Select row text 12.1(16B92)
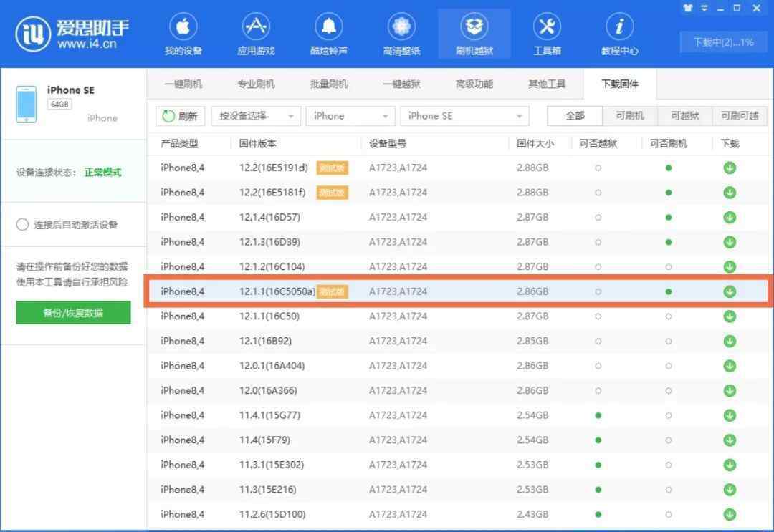 pos(265,341)
